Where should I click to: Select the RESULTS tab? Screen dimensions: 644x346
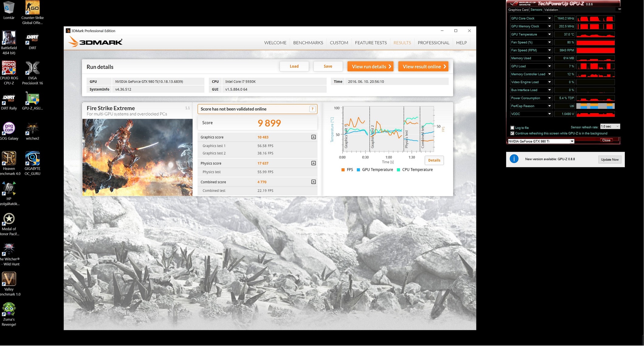402,43
